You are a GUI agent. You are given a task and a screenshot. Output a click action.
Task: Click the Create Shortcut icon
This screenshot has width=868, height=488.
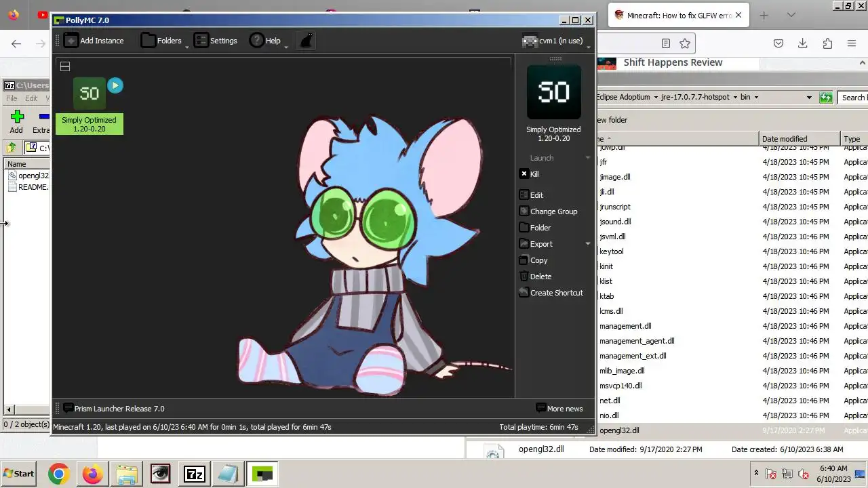[x=524, y=293]
